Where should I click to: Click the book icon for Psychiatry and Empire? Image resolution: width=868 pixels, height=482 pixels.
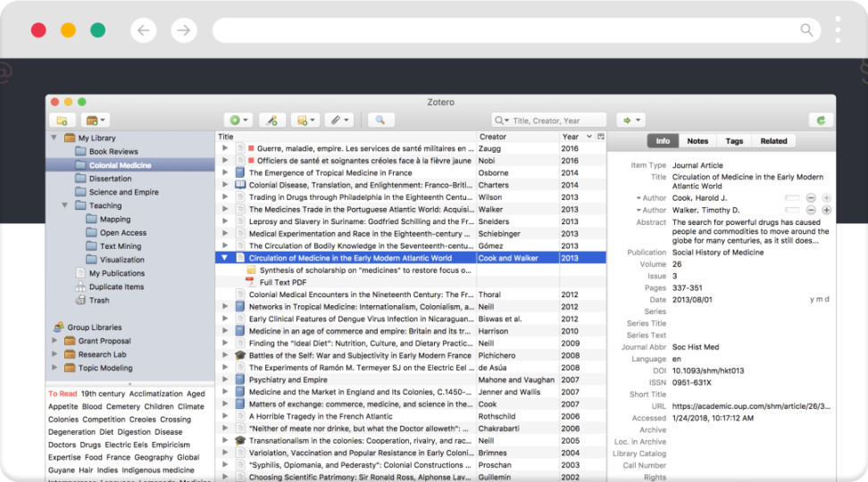(239, 379)
